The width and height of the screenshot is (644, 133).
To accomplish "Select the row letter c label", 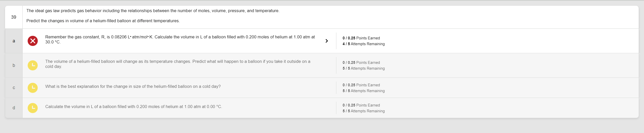I will click(x=14, y=88).
